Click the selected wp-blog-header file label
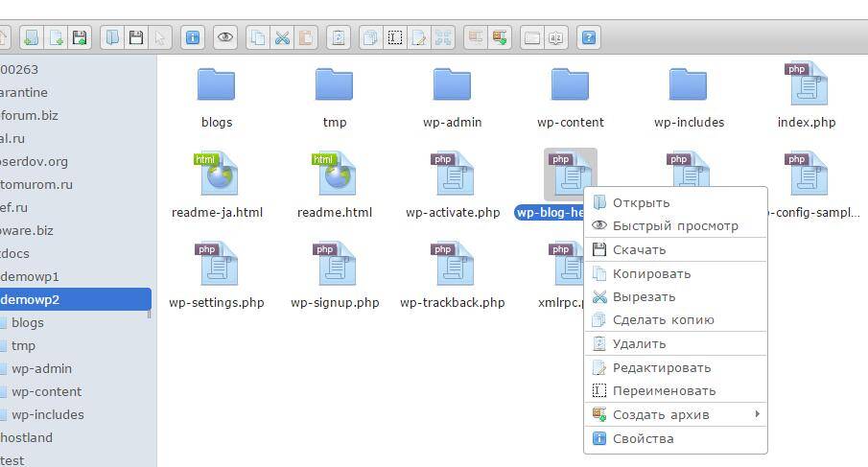The width and height of the screenshot is (868, 467). click(550, 213)
